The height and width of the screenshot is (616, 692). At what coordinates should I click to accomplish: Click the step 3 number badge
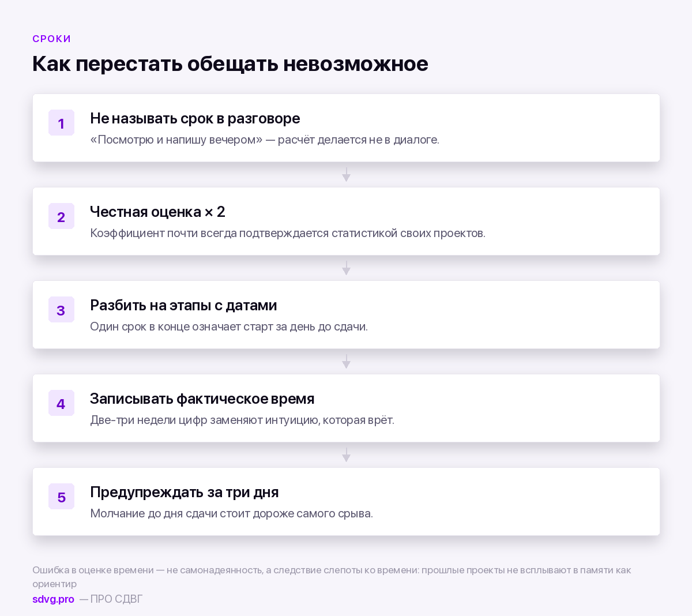point(61,310)
